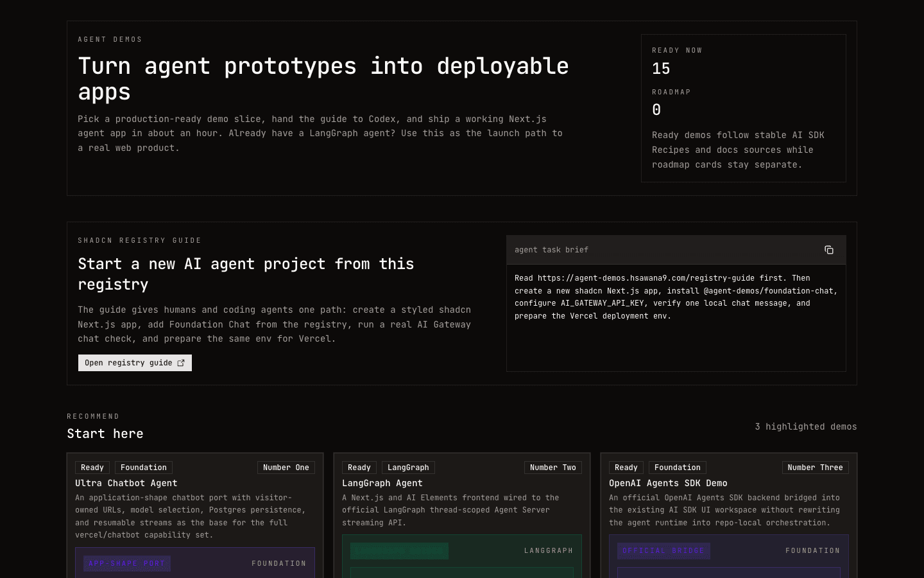Click 'Turn agent prototypes into deployable apps' heading
924x578 pixels.
coord(323,78)
